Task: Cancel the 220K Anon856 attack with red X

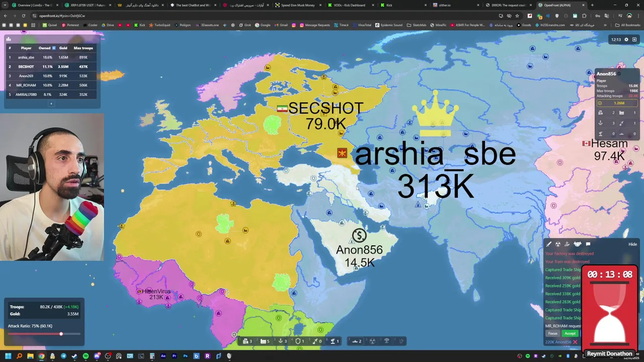Action: coord(575,342)
